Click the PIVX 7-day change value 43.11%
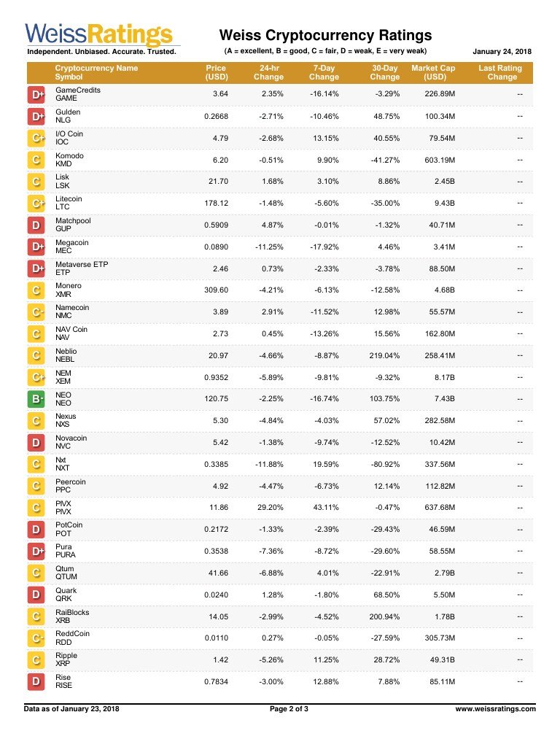The image size is (560, 747). coord(324,507)
